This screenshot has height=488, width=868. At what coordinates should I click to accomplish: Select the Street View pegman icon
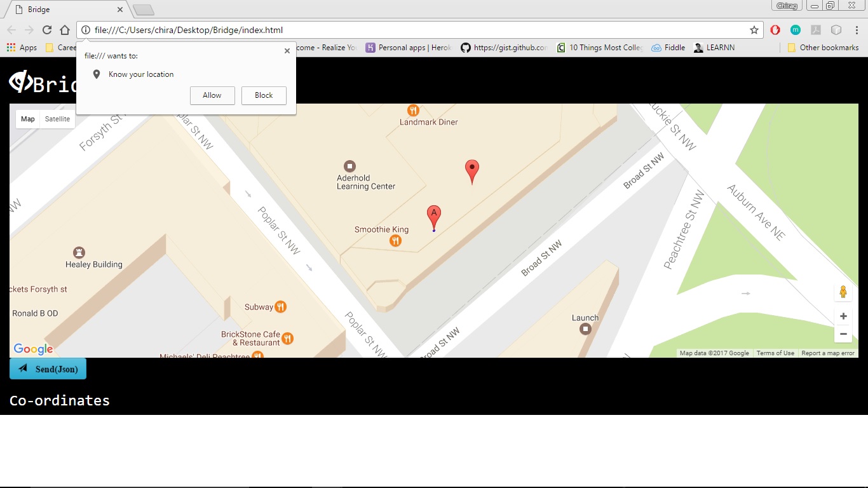click(843, 292)
